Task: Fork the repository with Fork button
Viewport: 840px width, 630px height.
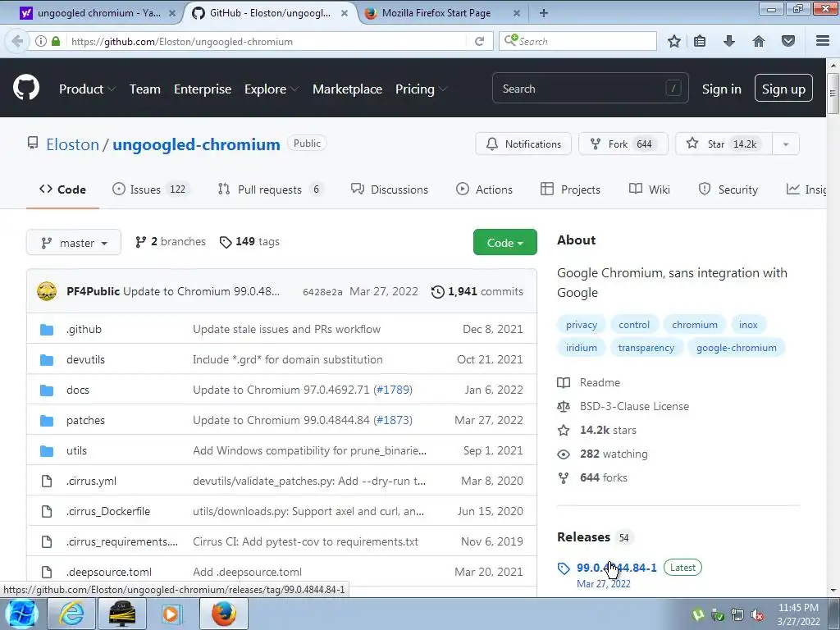Action: click(x=623, y=144)
